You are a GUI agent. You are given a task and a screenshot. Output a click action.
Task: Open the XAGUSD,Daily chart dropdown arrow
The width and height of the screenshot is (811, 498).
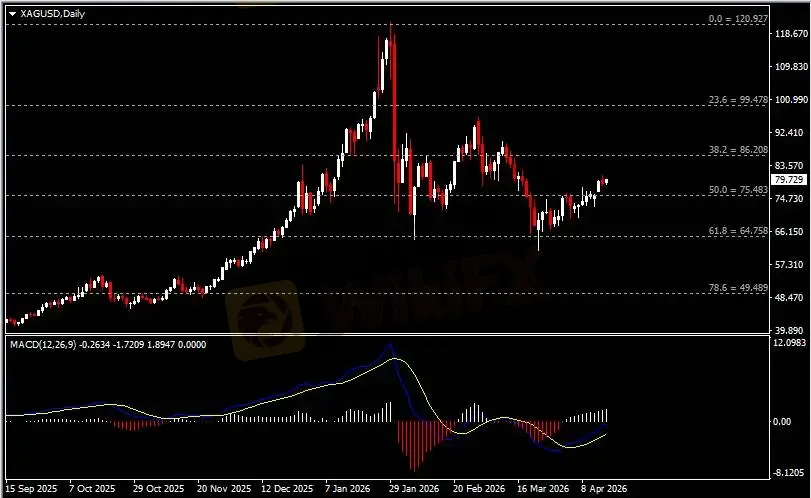tap(13, 14)
